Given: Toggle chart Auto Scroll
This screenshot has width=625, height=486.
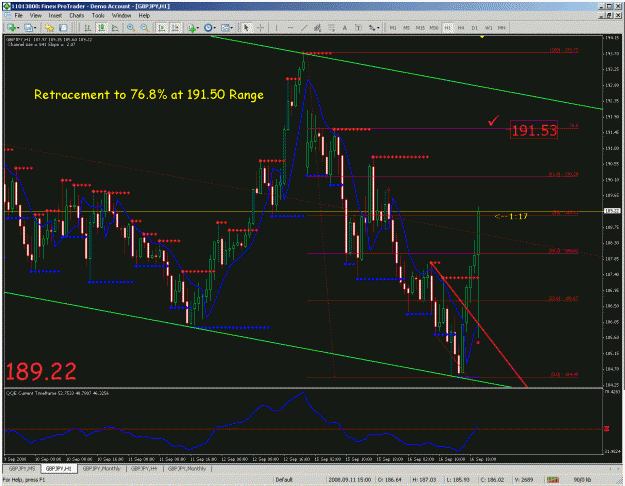Looking at the screenshot, I should [x=161, y=28].
